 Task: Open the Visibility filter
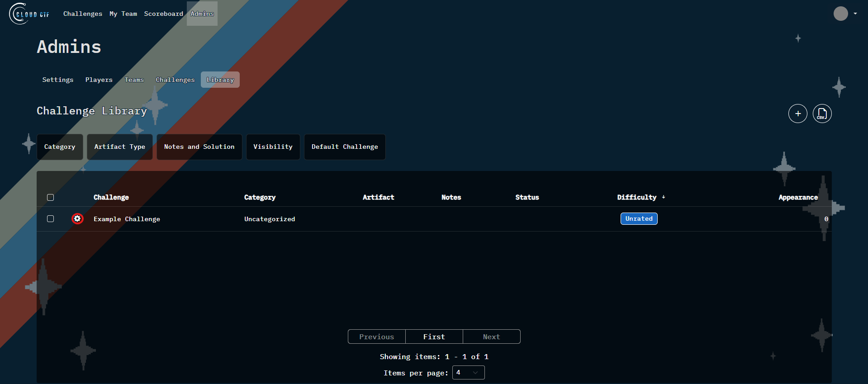click(273, 147)
